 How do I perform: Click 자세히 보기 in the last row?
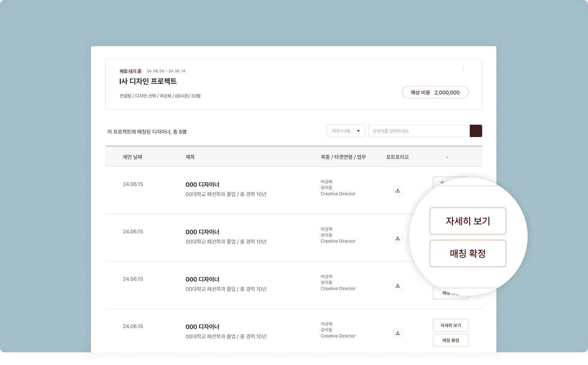(451, 325)
